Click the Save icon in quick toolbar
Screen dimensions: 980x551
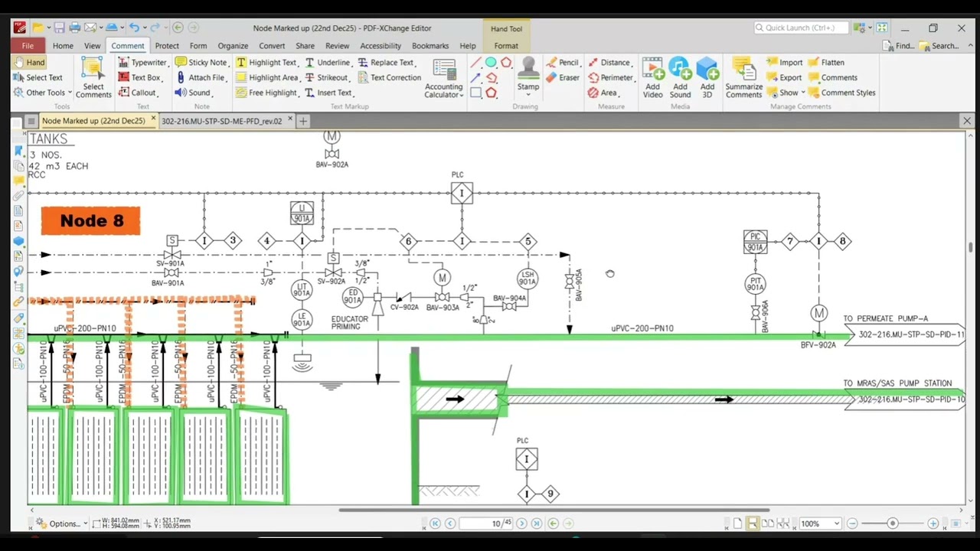pos(59,28)
